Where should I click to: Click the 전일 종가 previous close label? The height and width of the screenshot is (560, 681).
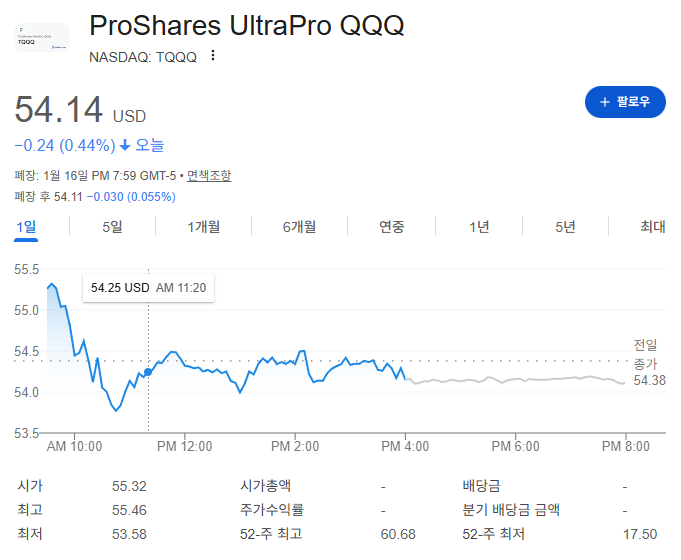(x=647, y=353)
